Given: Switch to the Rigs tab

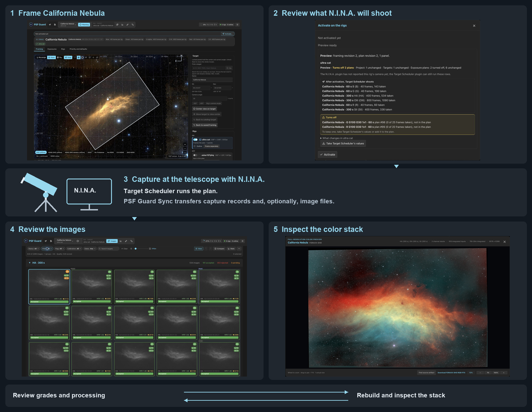Looking at the screenshot, I should [x=63, y=49].
